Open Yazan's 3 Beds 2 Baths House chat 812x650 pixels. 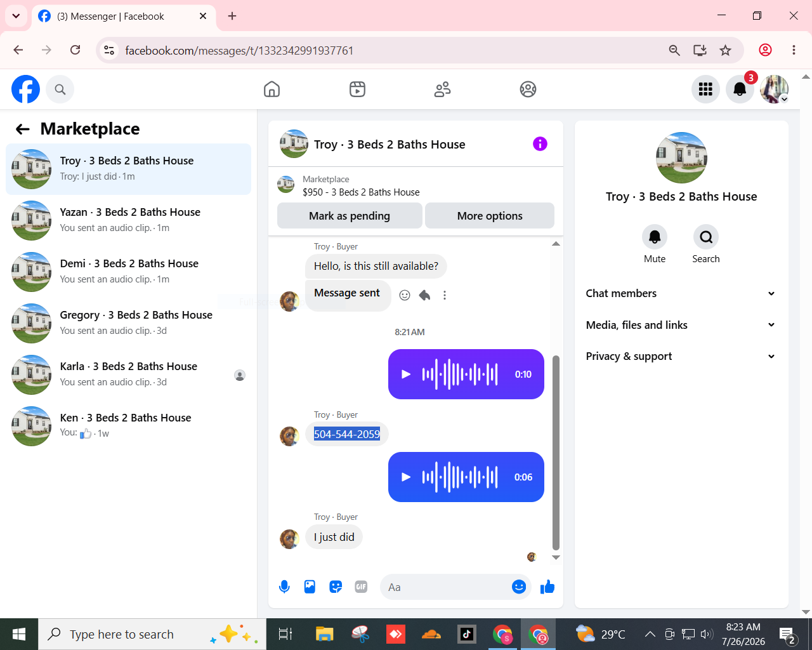click(x=129, y=221)
